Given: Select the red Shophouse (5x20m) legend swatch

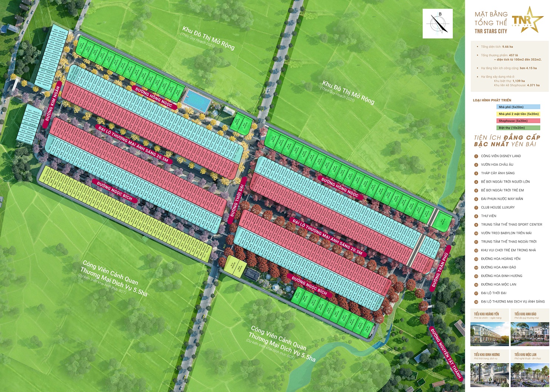Looking at the screenshot, I should point(518,121).
